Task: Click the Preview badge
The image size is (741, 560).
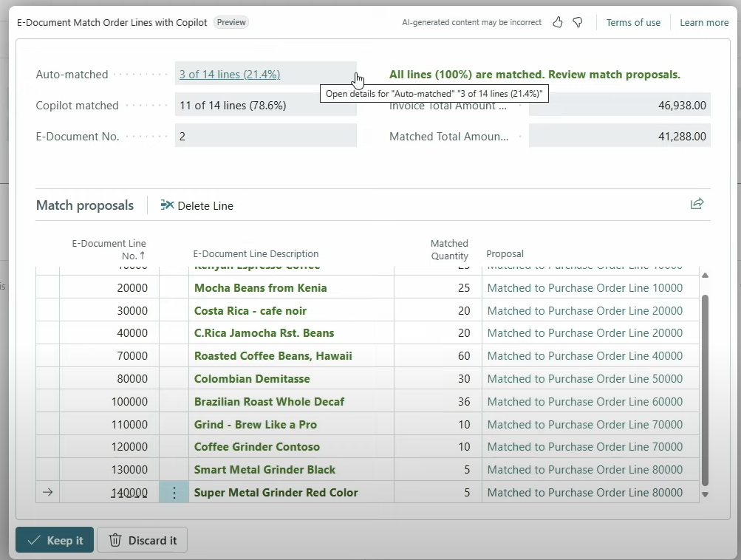Action: [231, 22]
